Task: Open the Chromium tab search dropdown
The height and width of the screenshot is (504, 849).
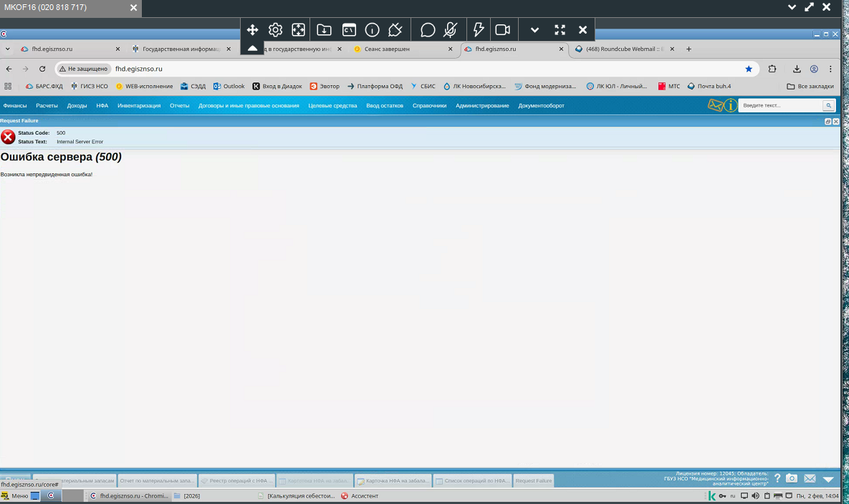Action: coord(8,49)
